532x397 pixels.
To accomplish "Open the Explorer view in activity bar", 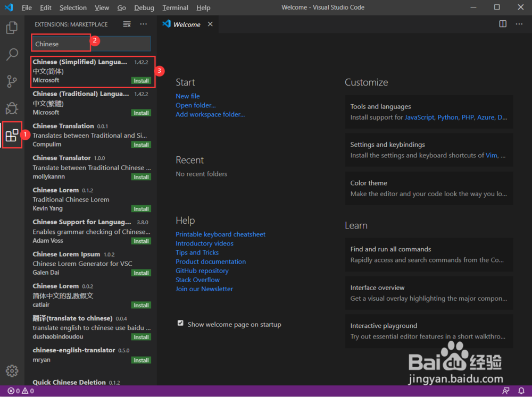I will pyautogui.click(x=12, y=28).
